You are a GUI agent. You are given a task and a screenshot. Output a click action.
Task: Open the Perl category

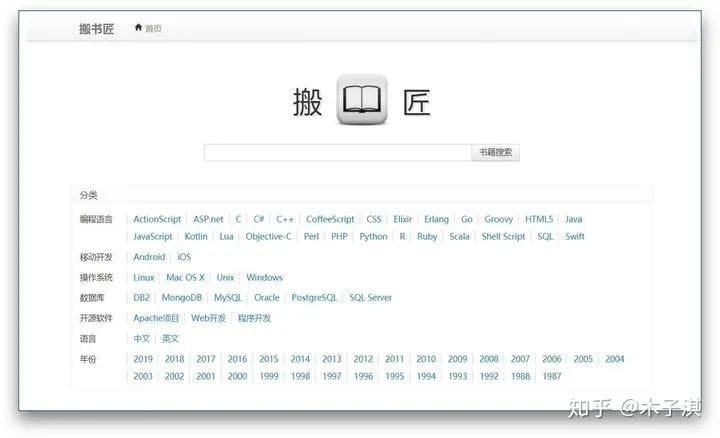[311, 236]
